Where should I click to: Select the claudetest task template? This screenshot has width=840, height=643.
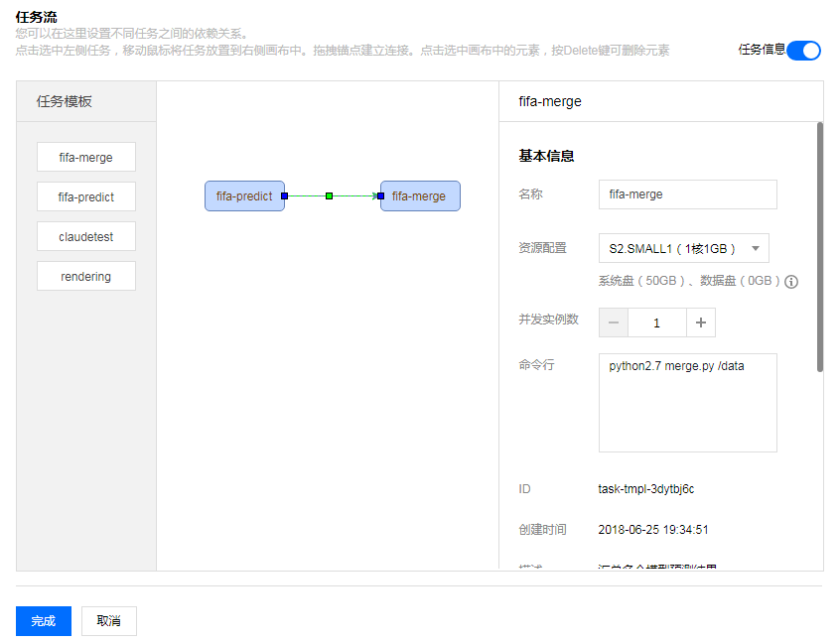[86, 236]
